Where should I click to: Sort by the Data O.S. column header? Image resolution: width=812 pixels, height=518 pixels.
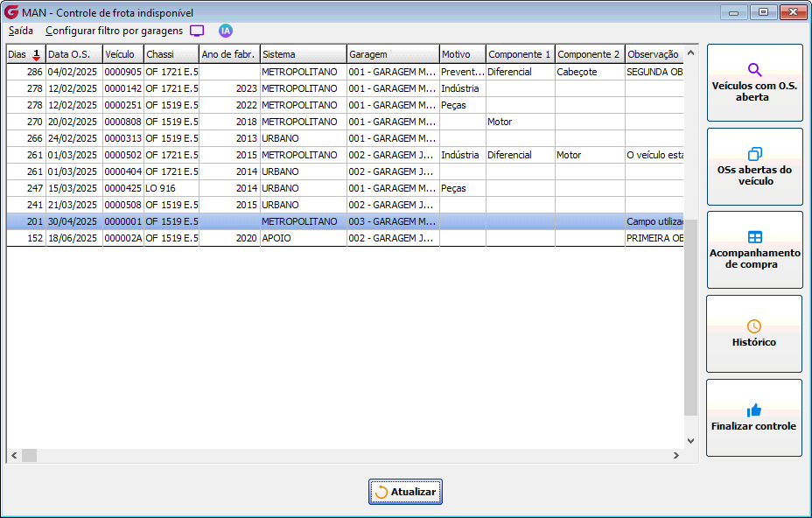74,54
